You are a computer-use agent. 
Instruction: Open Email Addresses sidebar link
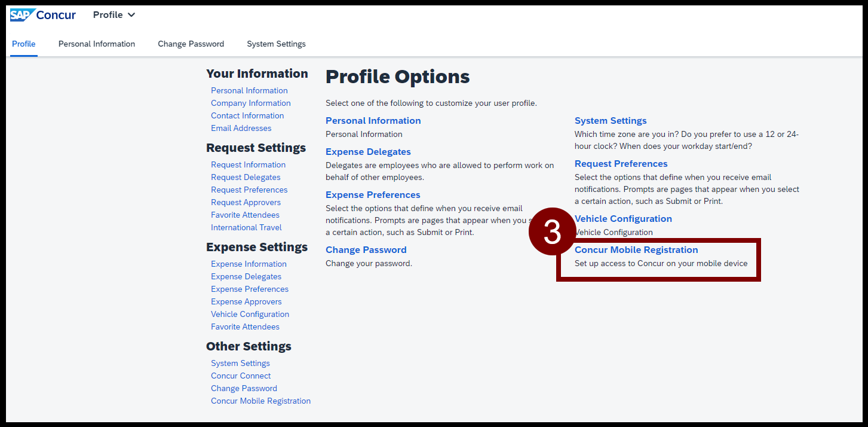241,128
